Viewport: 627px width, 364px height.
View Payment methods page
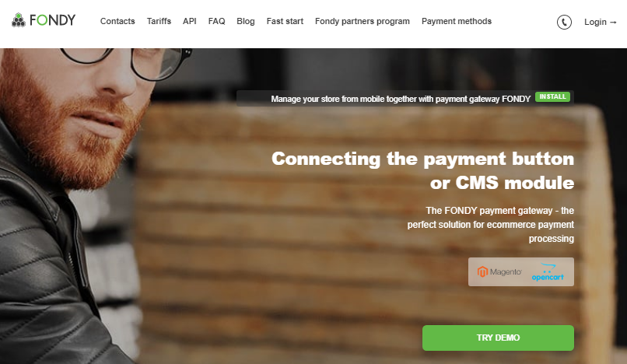click(457, 21)
